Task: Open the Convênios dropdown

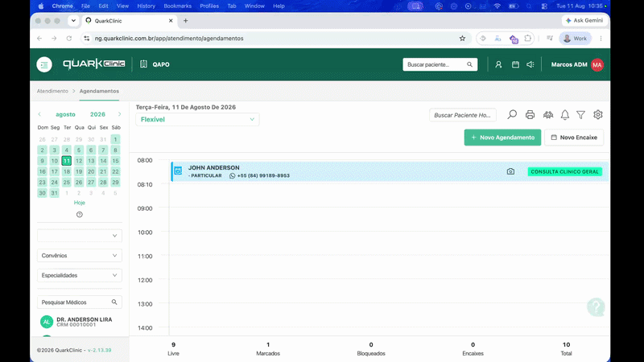Action: click(79, 255)
